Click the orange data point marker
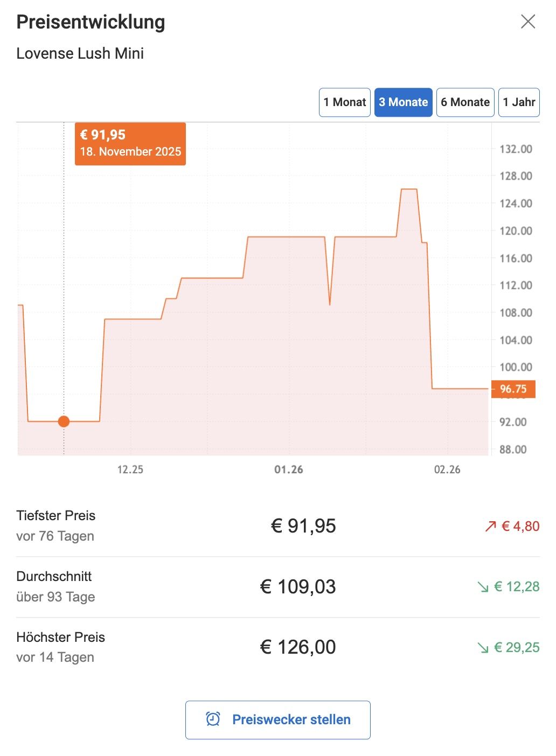Screen dimensions: 556x756 pyautogui.click(x=64, y=422)
